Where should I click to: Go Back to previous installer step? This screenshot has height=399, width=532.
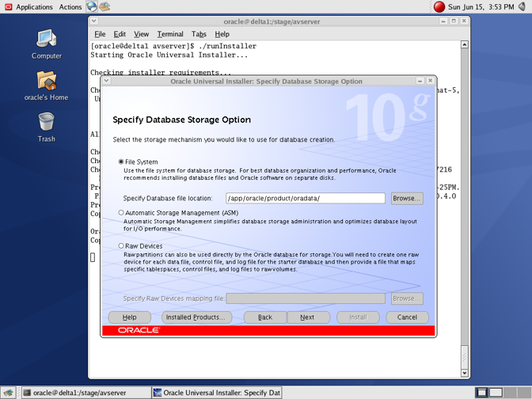point(265,317)
